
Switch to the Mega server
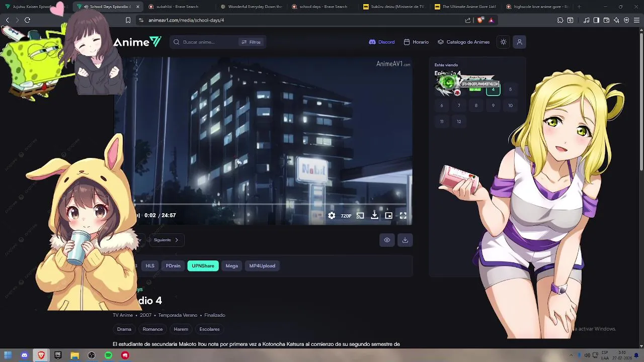tap(232, 265)
